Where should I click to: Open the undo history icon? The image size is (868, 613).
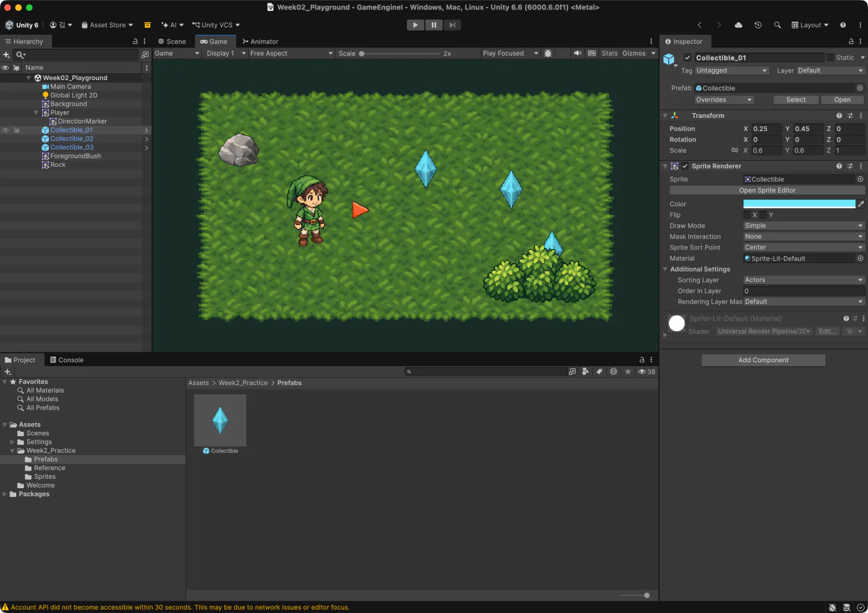(758, 25)
